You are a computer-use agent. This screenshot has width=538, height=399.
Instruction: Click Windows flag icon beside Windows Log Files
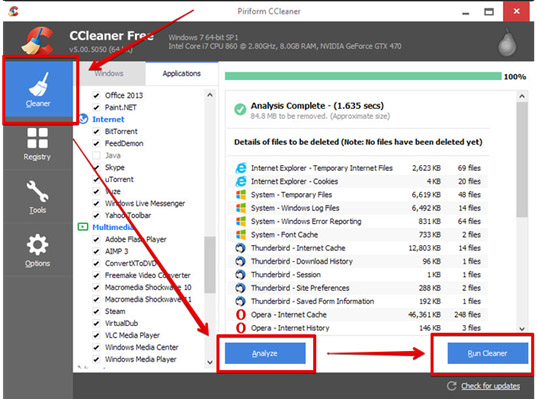[x=241, y=208]
